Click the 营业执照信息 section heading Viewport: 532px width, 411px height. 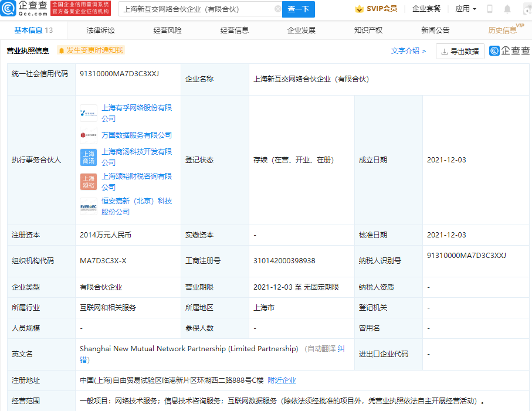(x=28, y=51)
